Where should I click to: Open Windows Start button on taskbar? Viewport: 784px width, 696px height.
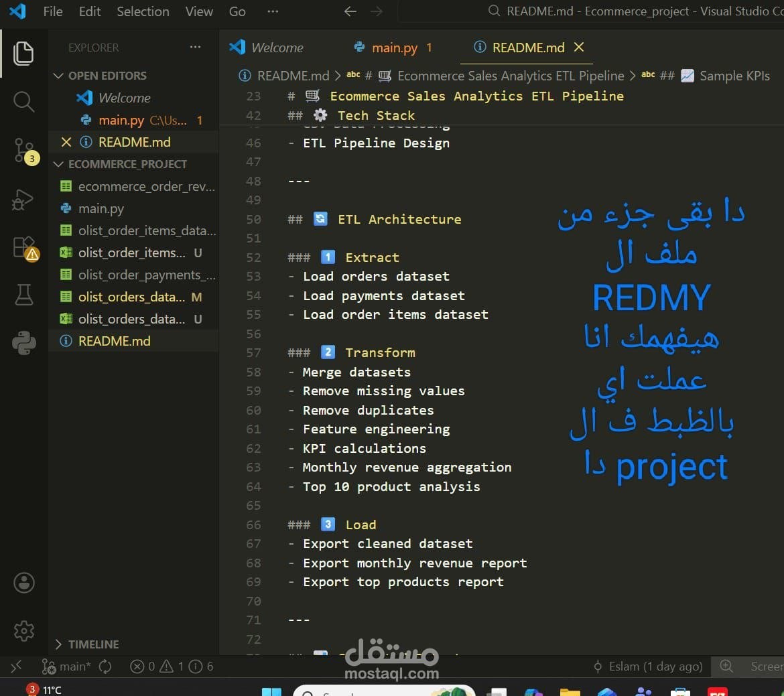coord(271,691)
